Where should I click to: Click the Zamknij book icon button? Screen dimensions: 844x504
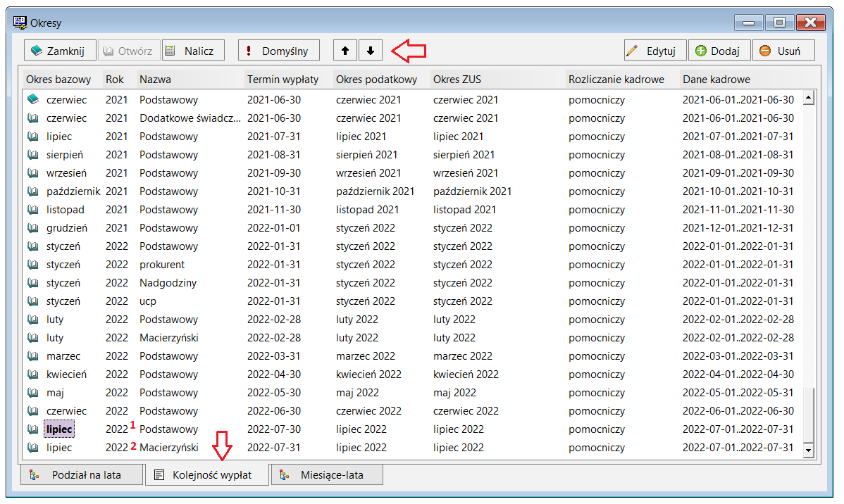click(x=60, y=51)
